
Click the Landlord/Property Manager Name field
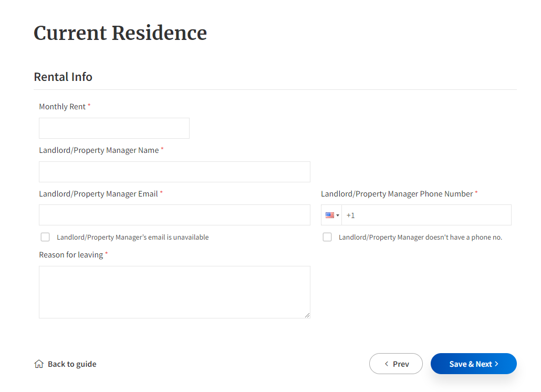pyautogui.click(x=174, y=171)
